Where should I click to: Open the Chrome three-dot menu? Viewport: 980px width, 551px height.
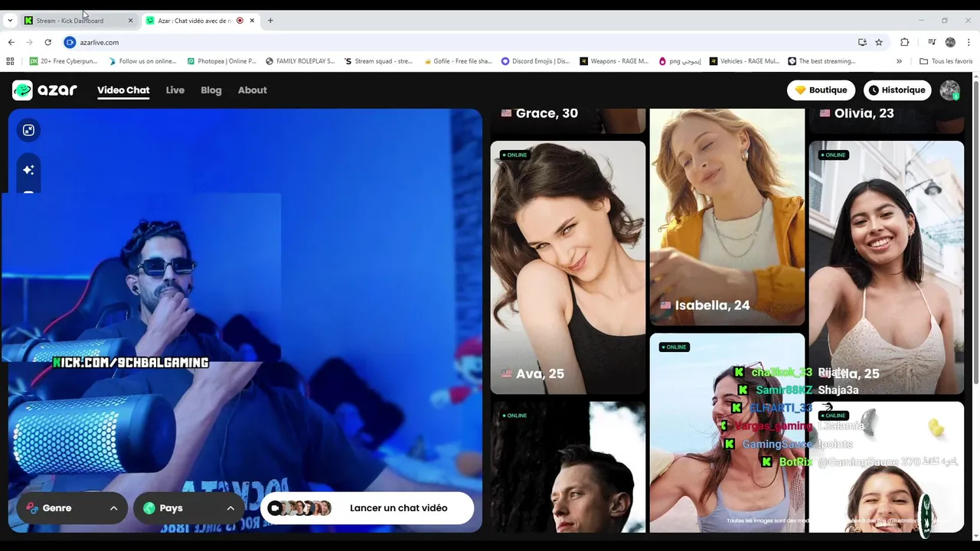point(969,42)
